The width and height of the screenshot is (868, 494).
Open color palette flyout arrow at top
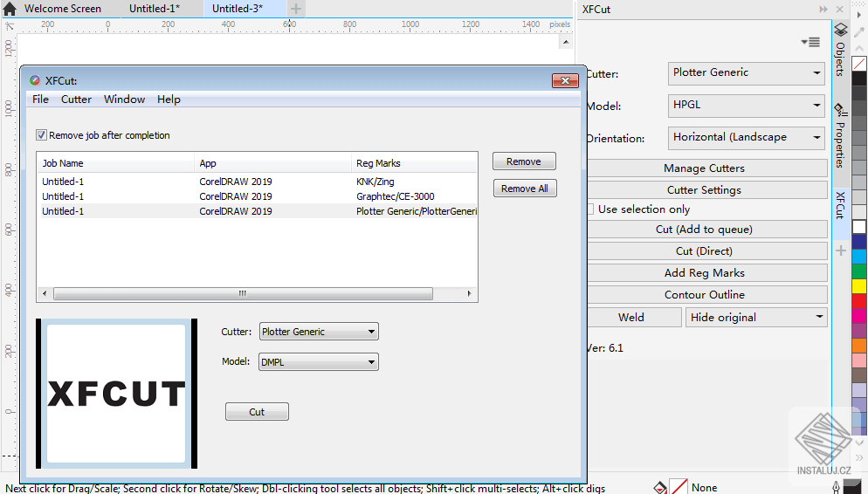click(x=859, y=15)
